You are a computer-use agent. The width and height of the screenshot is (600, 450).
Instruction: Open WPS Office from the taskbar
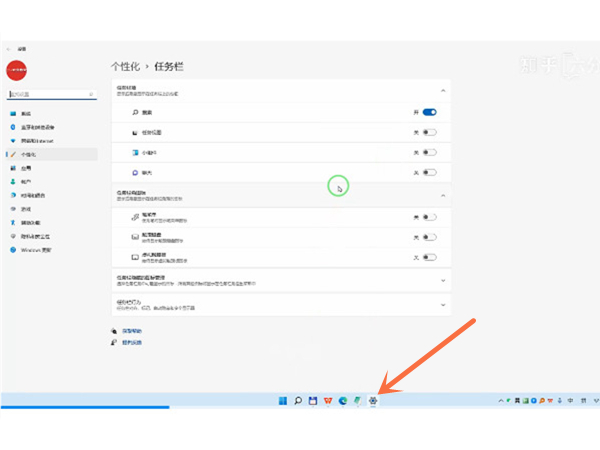(x=327, y=401)
